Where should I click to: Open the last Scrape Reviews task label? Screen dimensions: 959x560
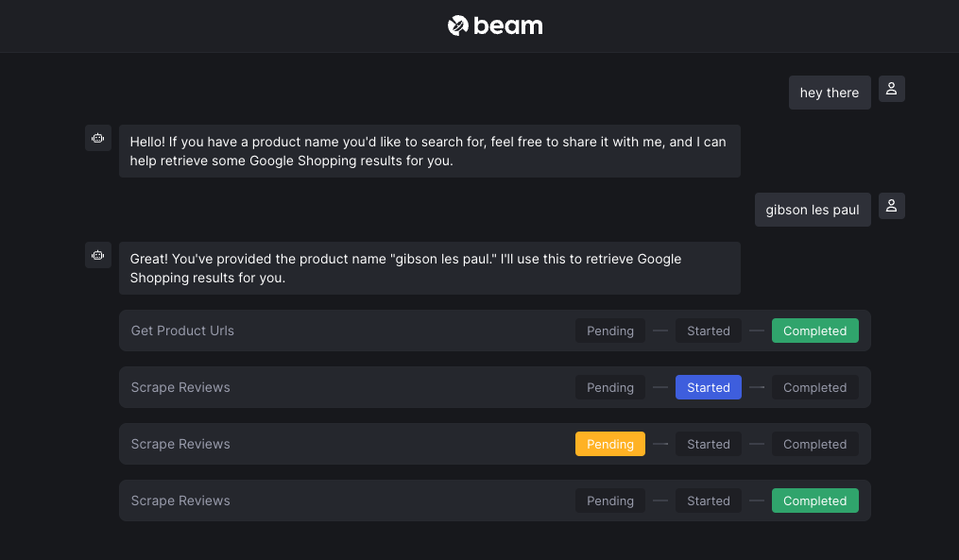[x=180, y=501]
